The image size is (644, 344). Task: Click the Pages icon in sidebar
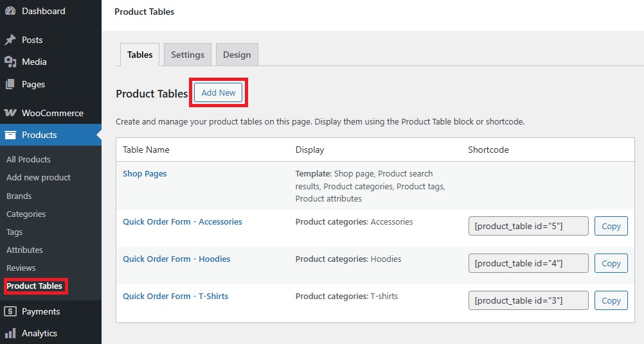[10, 84]
